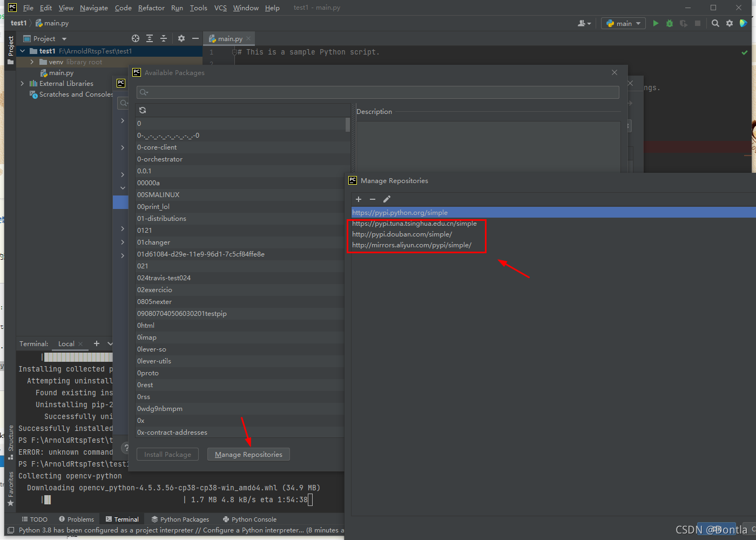The image size is (756, 540).
Task: Select package 0x-contract-addresses
Action: (240, 432)
